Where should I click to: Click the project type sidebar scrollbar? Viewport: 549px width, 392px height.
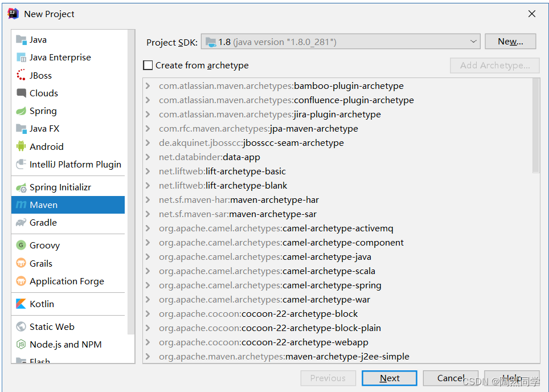point(131,182)
